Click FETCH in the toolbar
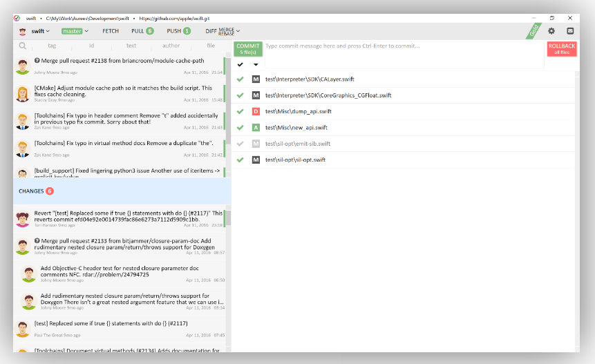 pyautogui.click(x=111, y=31)
